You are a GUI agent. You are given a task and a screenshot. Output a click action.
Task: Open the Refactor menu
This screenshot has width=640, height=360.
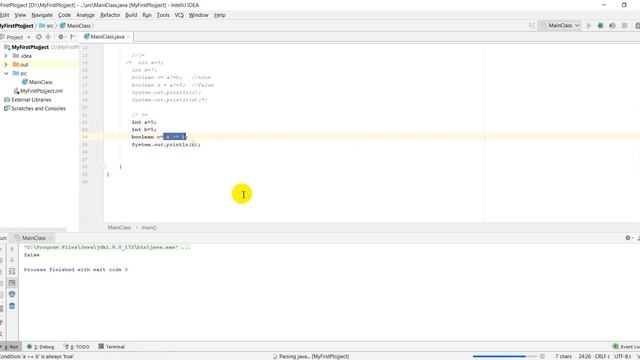pyautogui.click(x=110, y=15)
